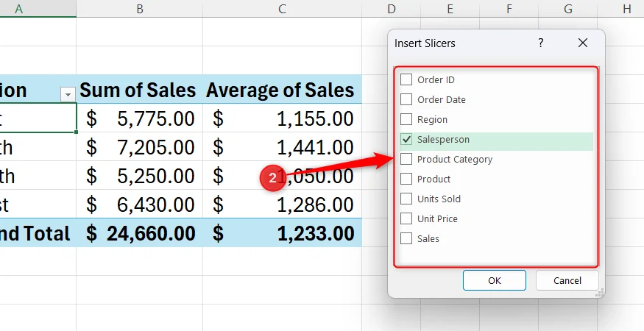The image size is (644, 331).
Task: Confirm slicers with the OK button
Action: pos(494,280)
